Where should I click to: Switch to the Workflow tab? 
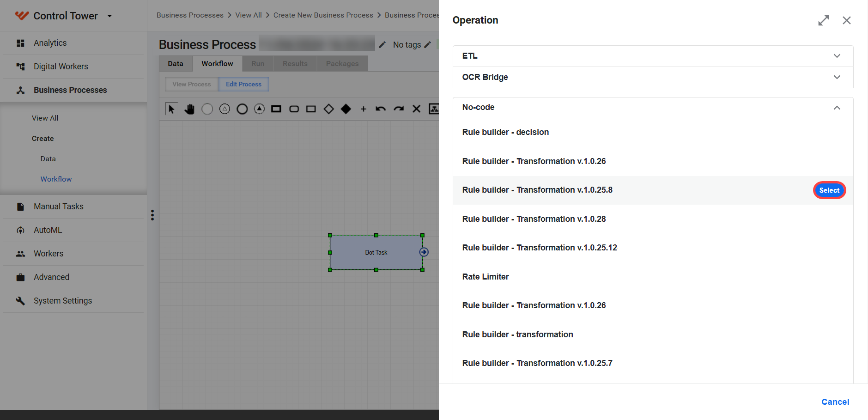[x=217, y=64]
